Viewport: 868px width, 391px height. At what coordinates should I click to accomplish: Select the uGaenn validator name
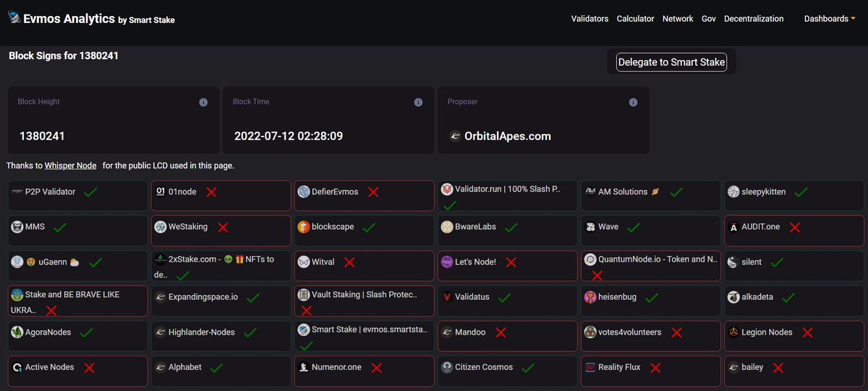pyautogui.click(x=52, y=262)
